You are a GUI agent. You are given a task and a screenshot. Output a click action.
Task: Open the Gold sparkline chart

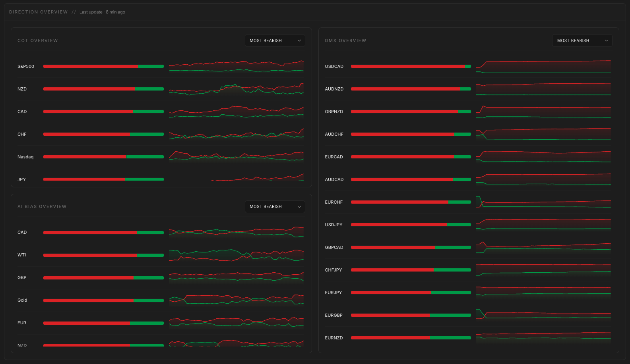pos(236,300)
